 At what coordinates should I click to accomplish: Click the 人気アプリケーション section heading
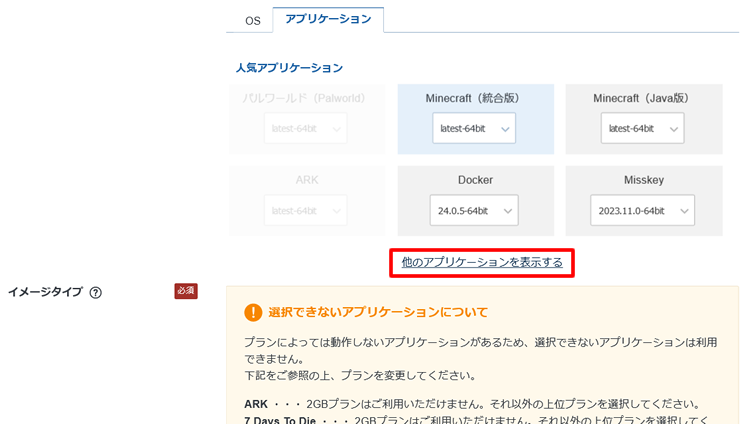click(x=289, y=68)
